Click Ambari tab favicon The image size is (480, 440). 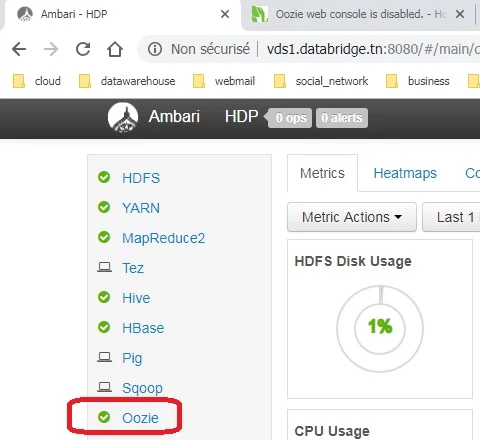[x=25, y=14]
